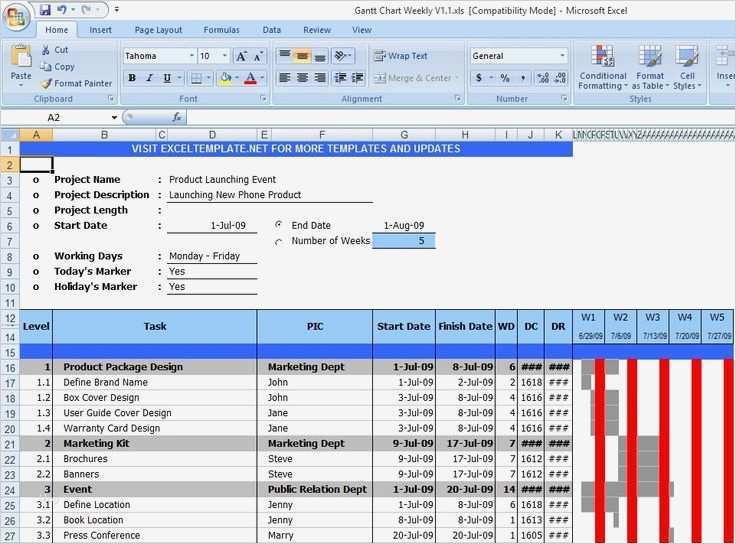This screenshot has width=736, height=544.
Task: Toggle bold formatting
Action: 132,78
